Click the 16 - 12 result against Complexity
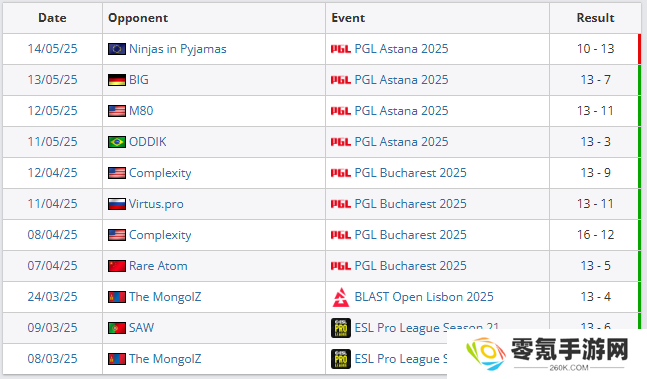647x379 pixels. pos(595,235)
